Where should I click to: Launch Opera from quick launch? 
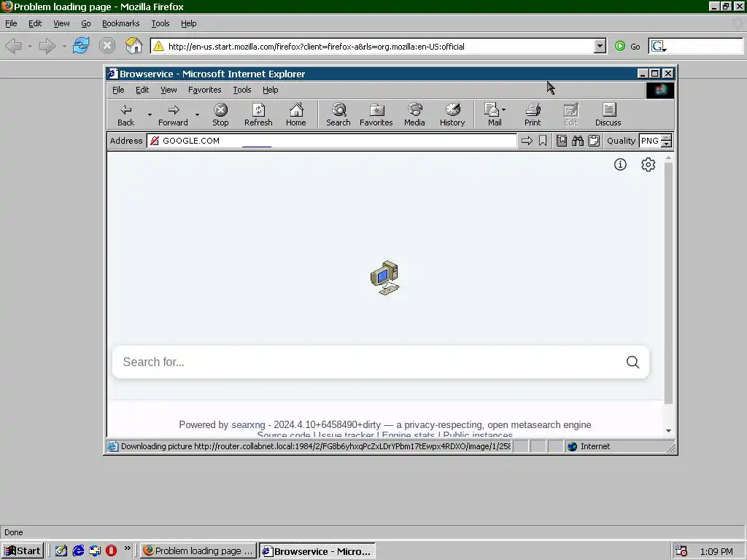(x=111, y=551)
